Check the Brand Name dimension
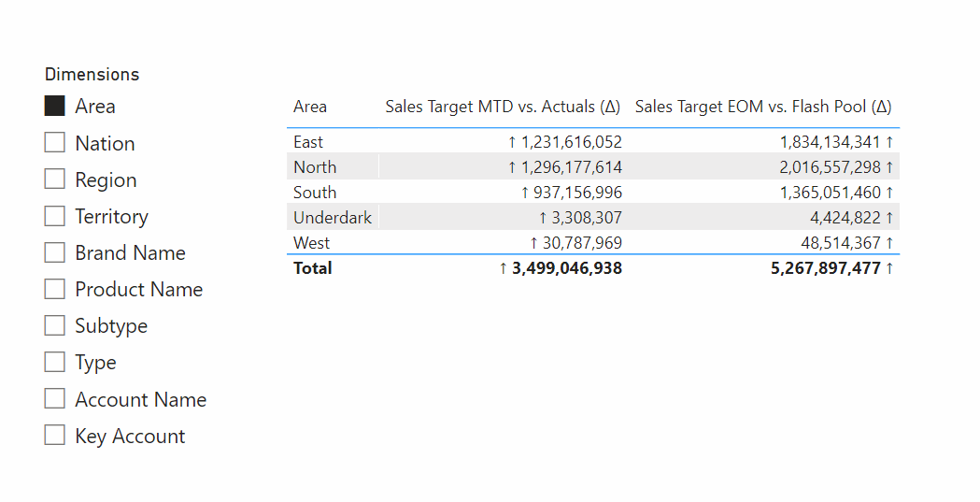 (x=54, y=252)
